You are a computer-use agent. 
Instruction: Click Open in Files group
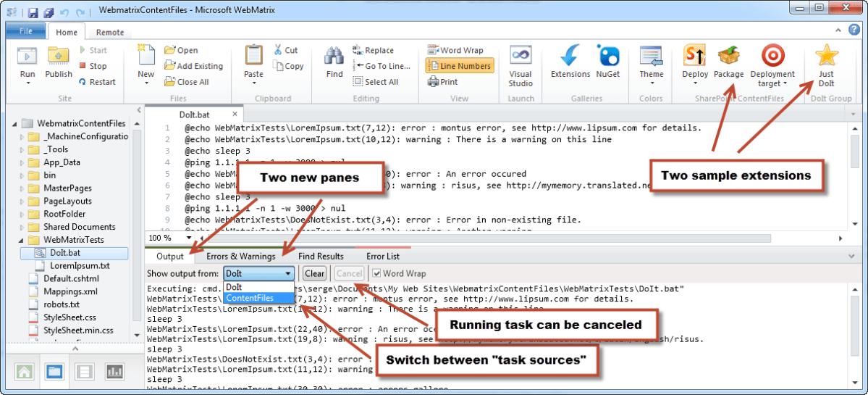pos(181,50)
